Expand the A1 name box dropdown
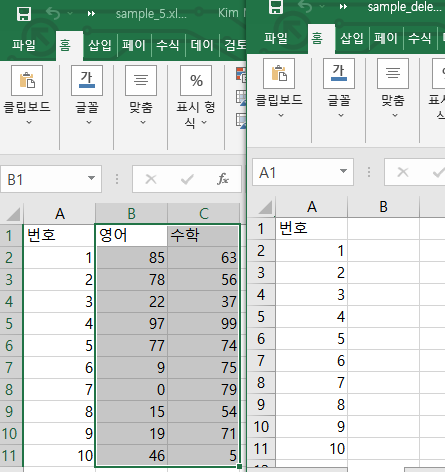The image size is (445, 472). click(x=343, y=171)
